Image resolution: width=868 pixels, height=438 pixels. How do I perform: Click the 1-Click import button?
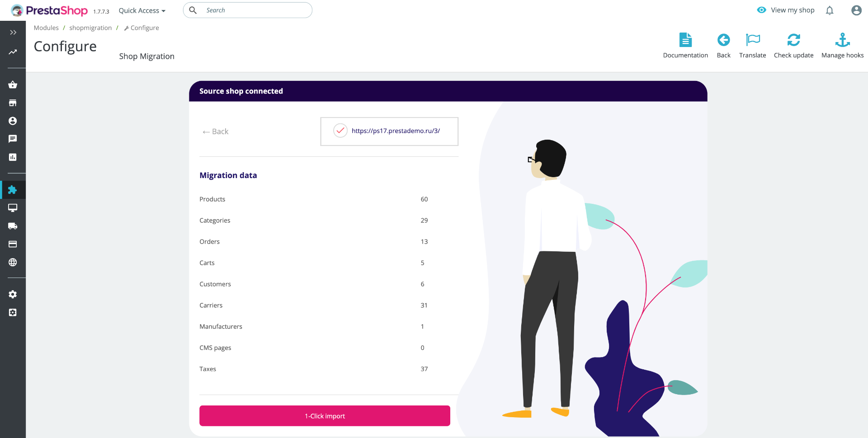coord(325,416)
